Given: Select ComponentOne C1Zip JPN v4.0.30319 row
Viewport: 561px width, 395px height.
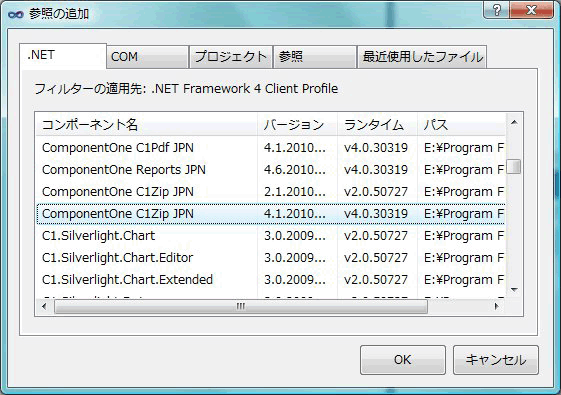Looking at the screenshot, I should pyautogui.click(x=271, y=214).
